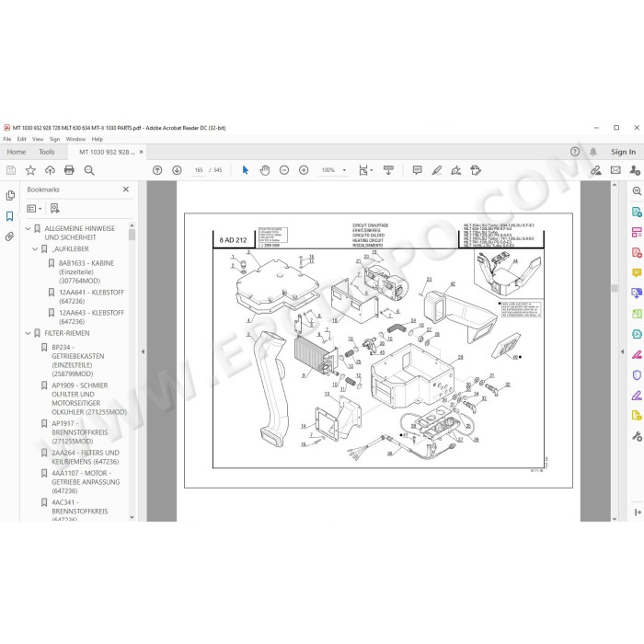The width and height of the screenshot is (644, 644).
Task: Close the MT 1030 932 928 document tab
Action: pos(142,152)
